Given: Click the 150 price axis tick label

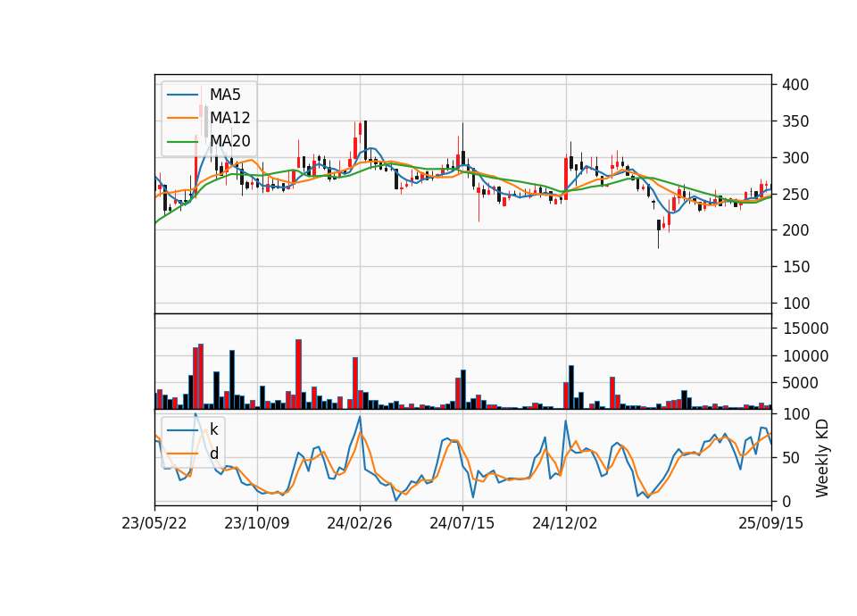Looking at the screenshot, I should [795, 267].
